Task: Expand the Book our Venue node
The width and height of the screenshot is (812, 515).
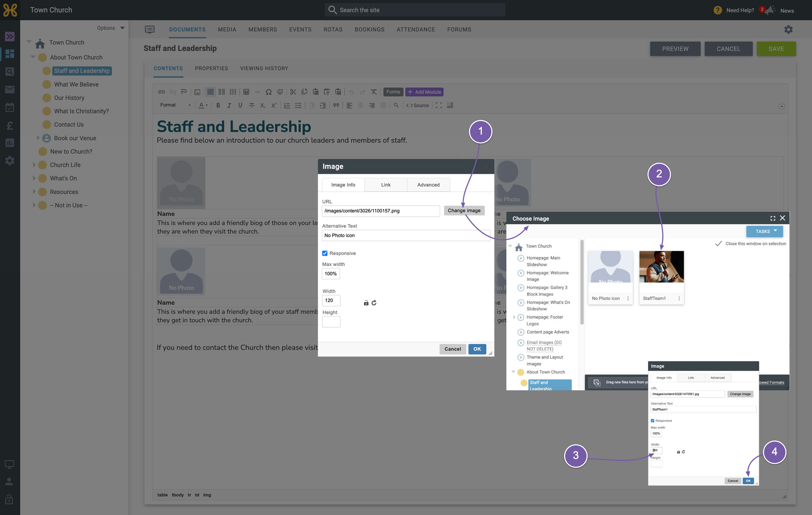Action: (x=38, y=138)
